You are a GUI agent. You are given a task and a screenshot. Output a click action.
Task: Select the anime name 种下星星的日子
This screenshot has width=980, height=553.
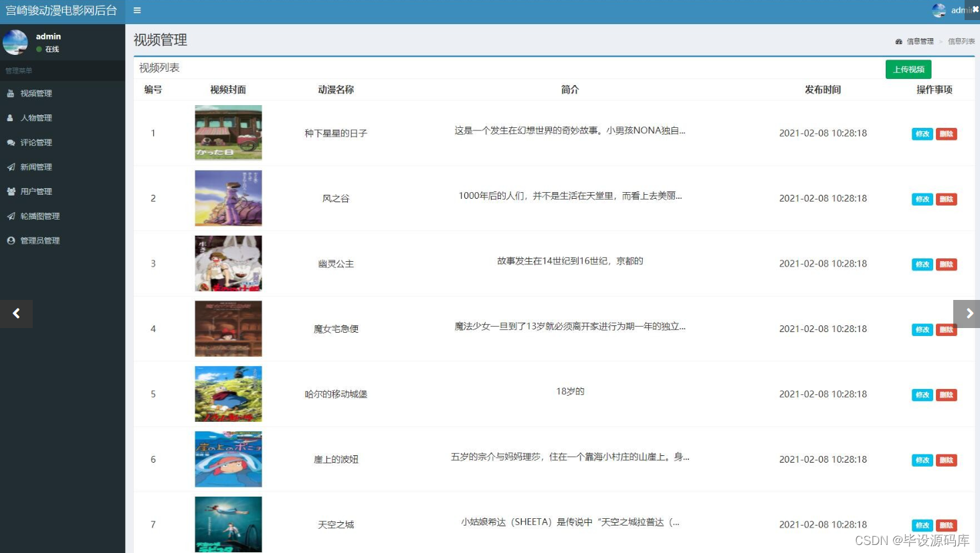pos(336,133)
